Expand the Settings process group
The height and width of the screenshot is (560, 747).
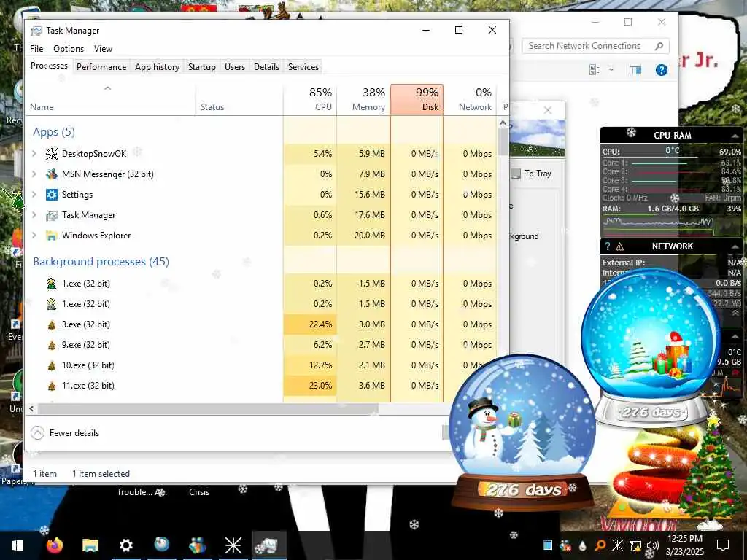[34, 195]
